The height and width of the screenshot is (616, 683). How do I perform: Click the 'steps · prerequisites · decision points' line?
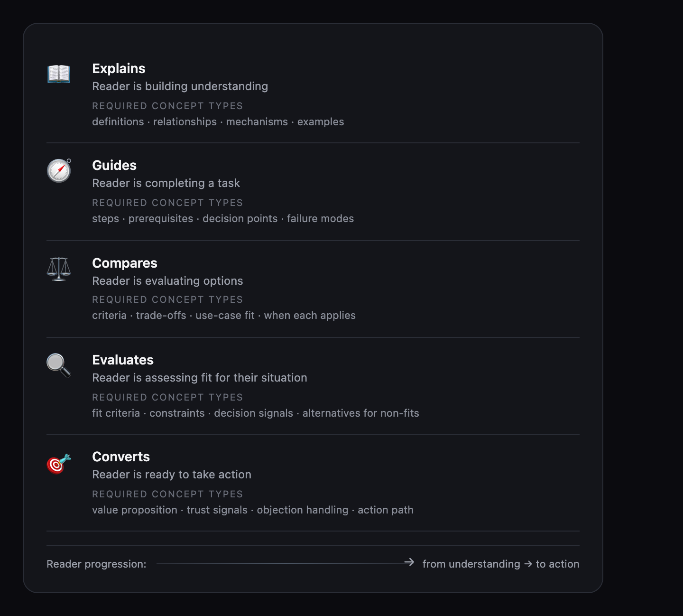[x=223, y=219]
